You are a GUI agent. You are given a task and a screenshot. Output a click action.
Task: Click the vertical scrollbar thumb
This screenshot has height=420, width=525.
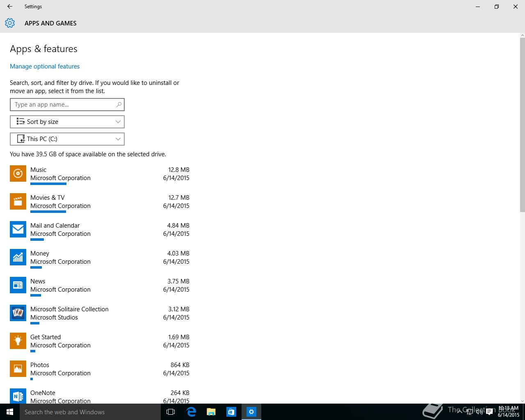coord(522,125)
